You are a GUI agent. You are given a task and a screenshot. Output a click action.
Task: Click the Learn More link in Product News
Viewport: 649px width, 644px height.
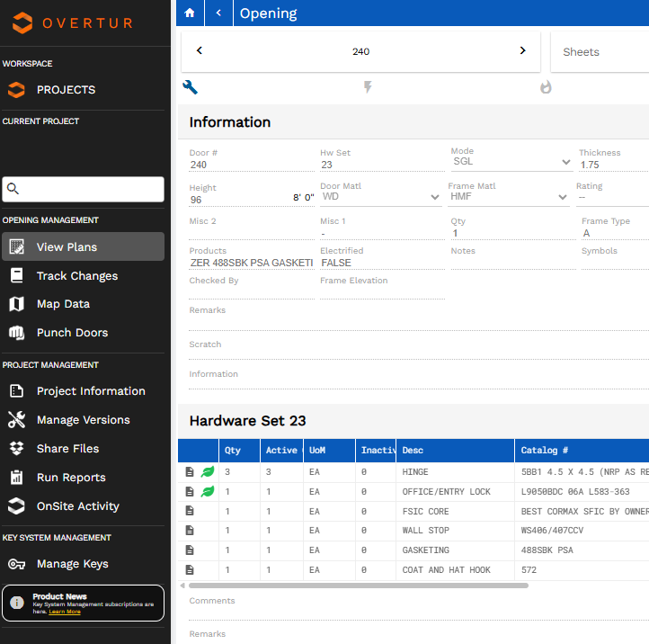coord(65,612)
